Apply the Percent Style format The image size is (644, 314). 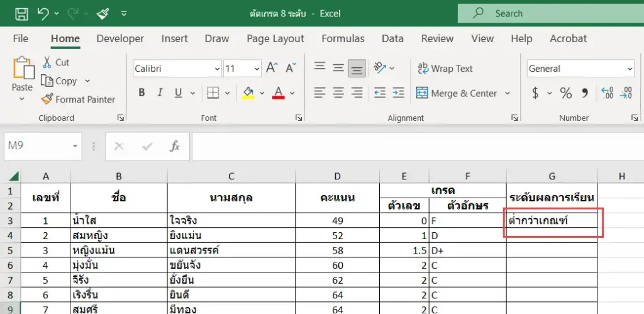[x=565, y=93]
